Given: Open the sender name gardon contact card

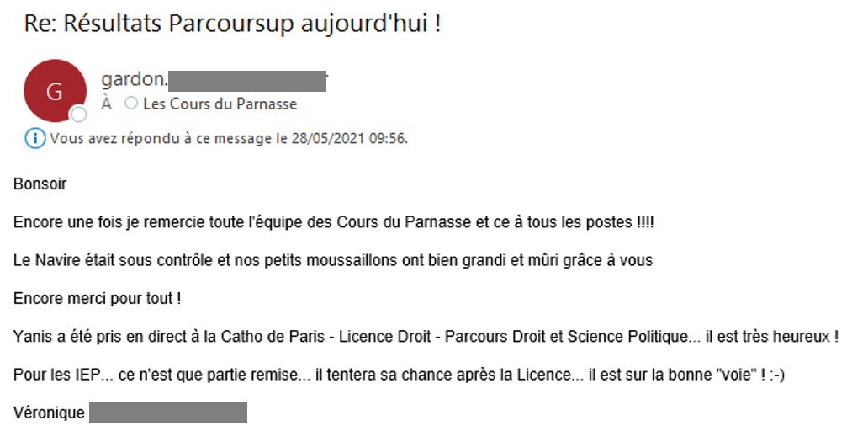Looking at the screenshot, I should 134,80.
